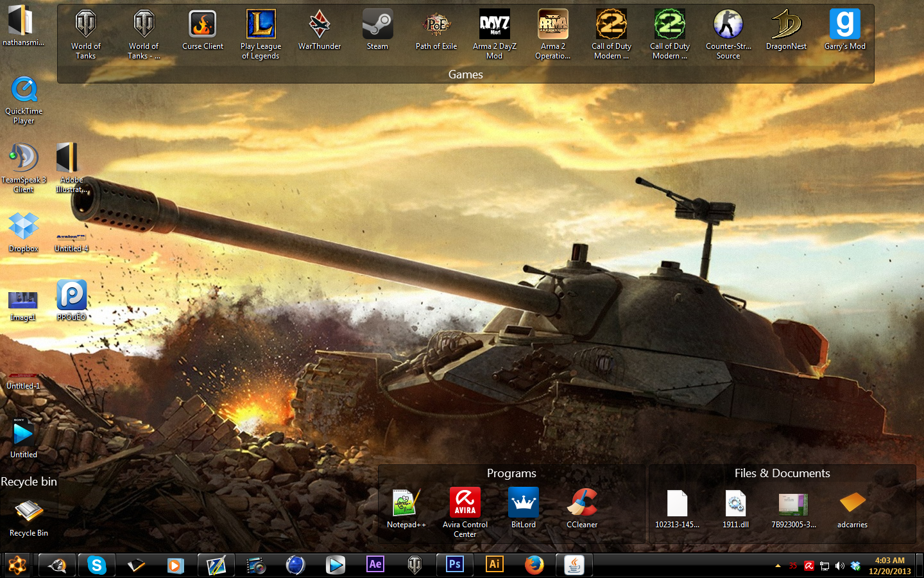
Task: Click the Programs group title
Action: click(511, 473)
